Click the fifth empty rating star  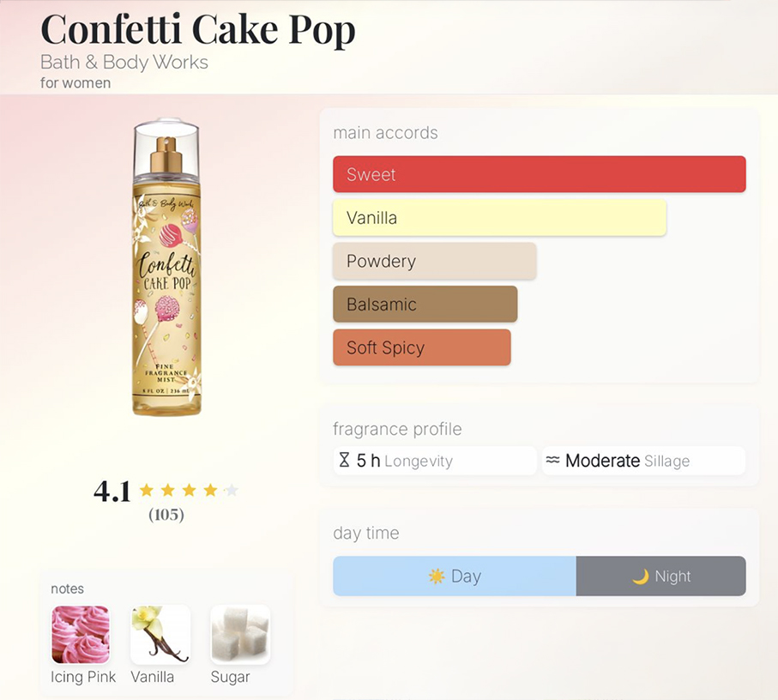point(232,491)
